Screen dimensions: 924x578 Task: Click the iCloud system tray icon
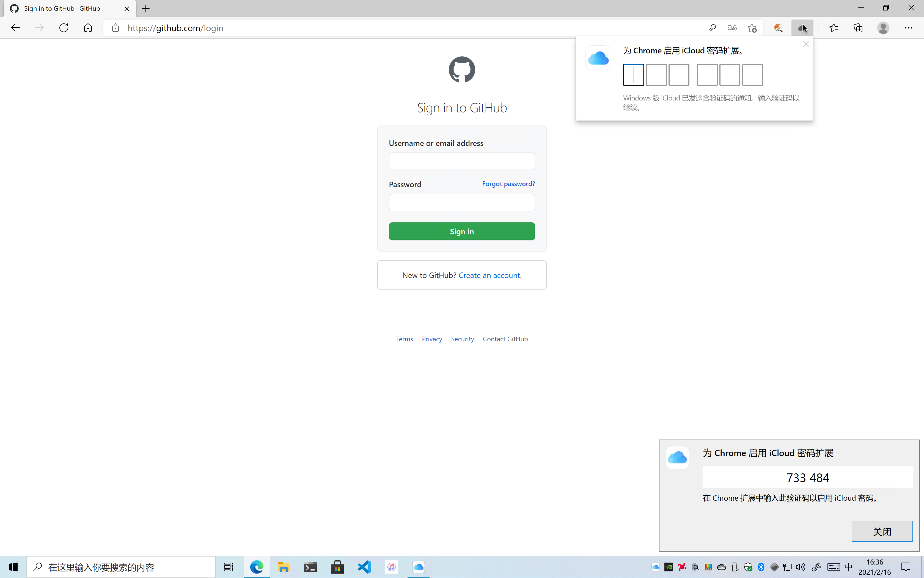[656, 567]
